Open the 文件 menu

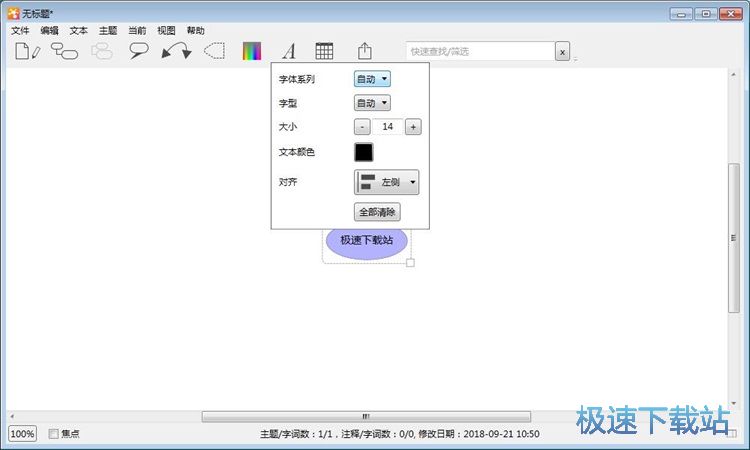(x=20, y=31)
